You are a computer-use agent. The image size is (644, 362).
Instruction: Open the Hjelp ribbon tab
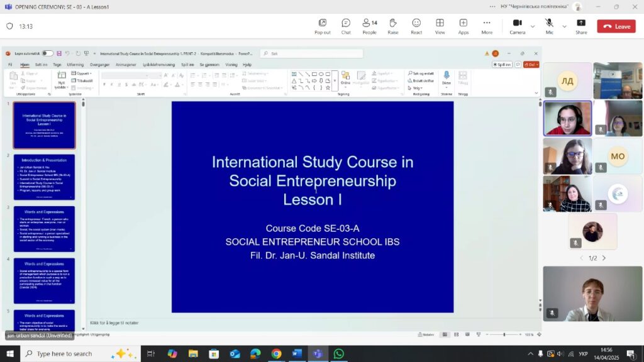pyautogui.click(x=247, y=65)
